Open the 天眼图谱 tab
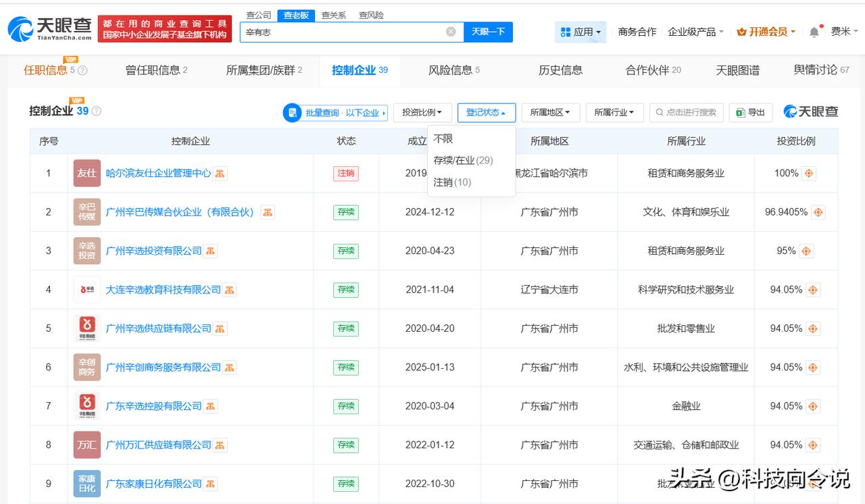The image size is (865, 504). [737, 70]
